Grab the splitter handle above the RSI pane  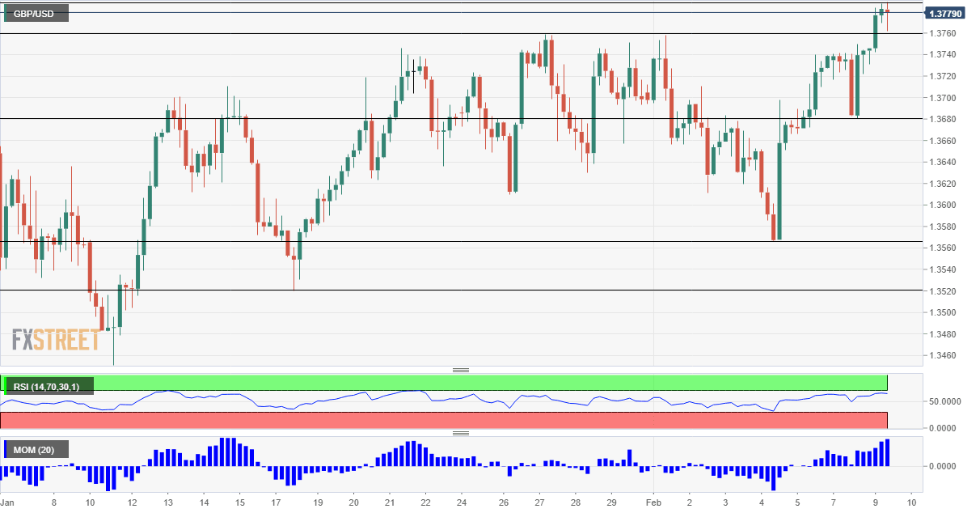[461, 370]
